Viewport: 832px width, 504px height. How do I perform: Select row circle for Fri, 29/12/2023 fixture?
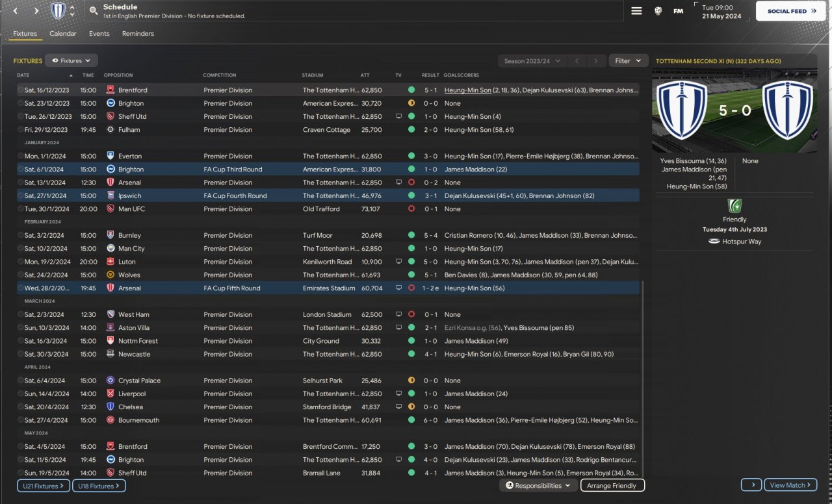[20, 130]
